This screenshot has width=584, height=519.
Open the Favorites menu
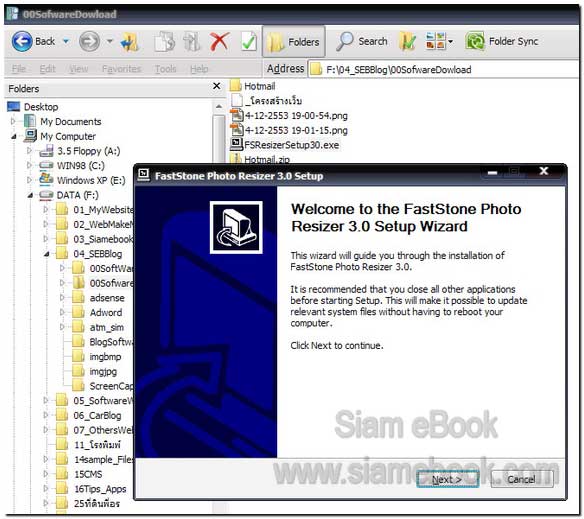[x=121, y=69]
